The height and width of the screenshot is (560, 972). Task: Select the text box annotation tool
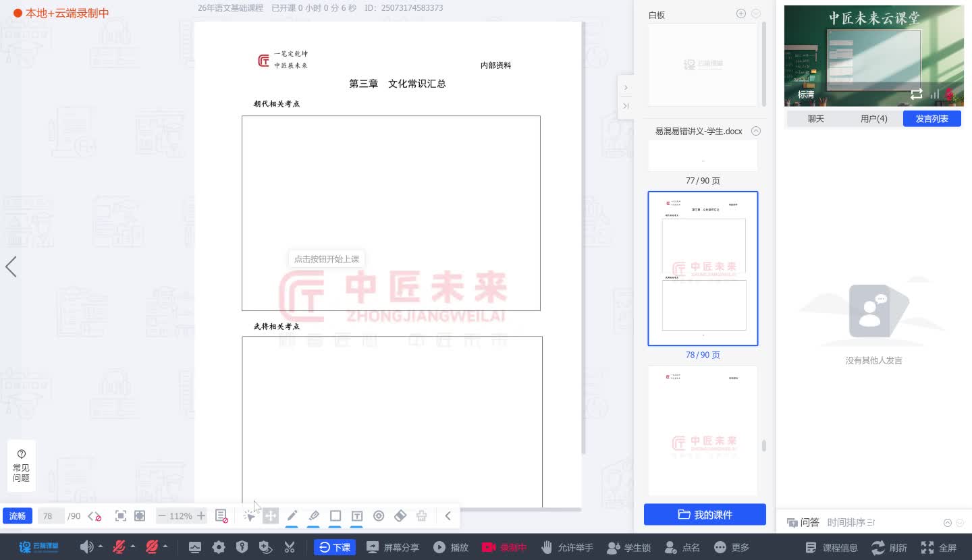(357, 515)
